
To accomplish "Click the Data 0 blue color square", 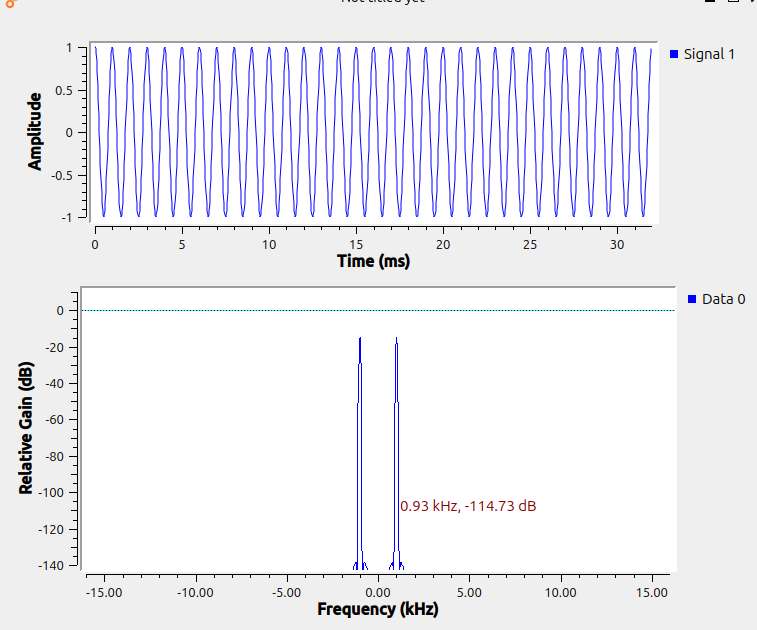I will pos(692,299).
